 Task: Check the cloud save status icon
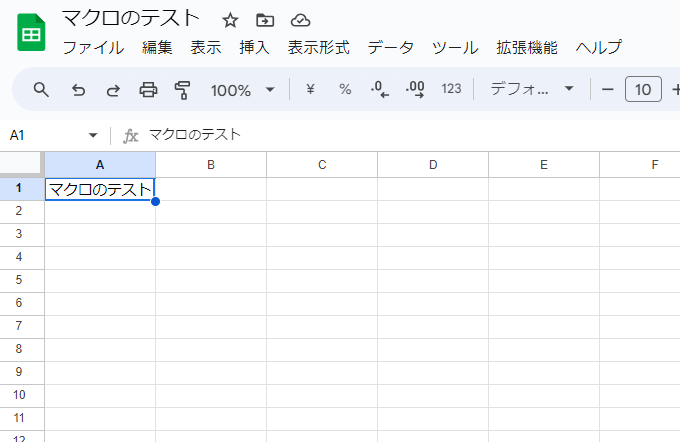point(300,20)
